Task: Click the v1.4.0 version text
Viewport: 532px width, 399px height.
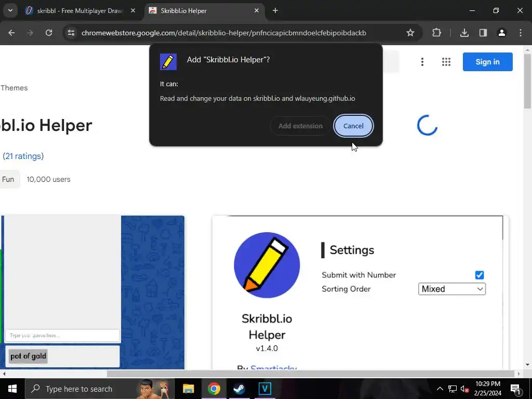Action: 267,349
